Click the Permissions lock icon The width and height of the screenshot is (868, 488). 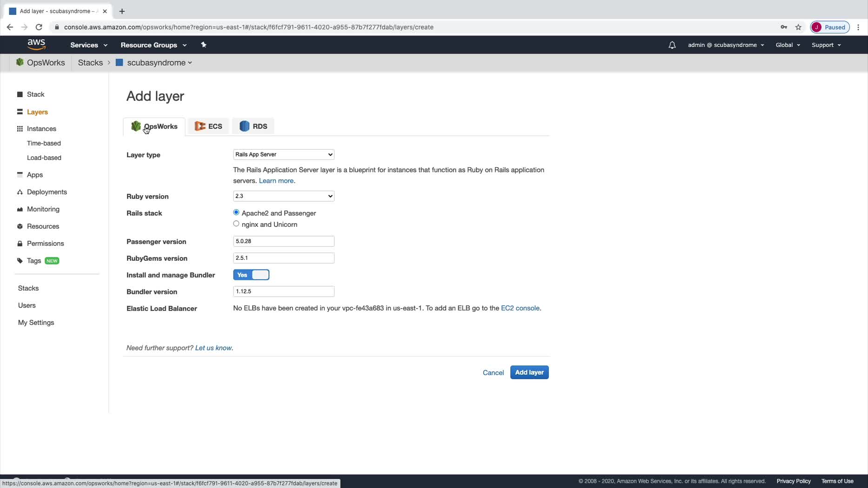[20, 244]
